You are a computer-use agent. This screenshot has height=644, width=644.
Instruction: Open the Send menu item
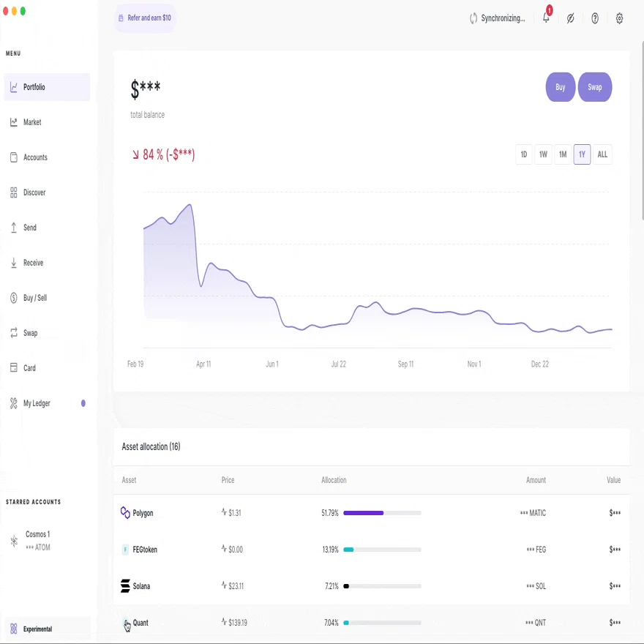(47, 228)
